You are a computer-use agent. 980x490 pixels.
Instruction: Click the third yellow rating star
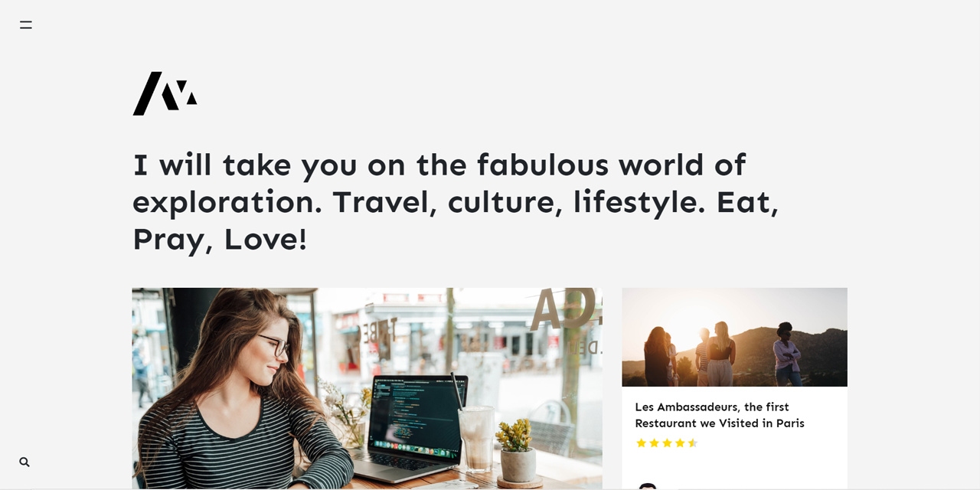pyautogui.click(x=667, y=443)
